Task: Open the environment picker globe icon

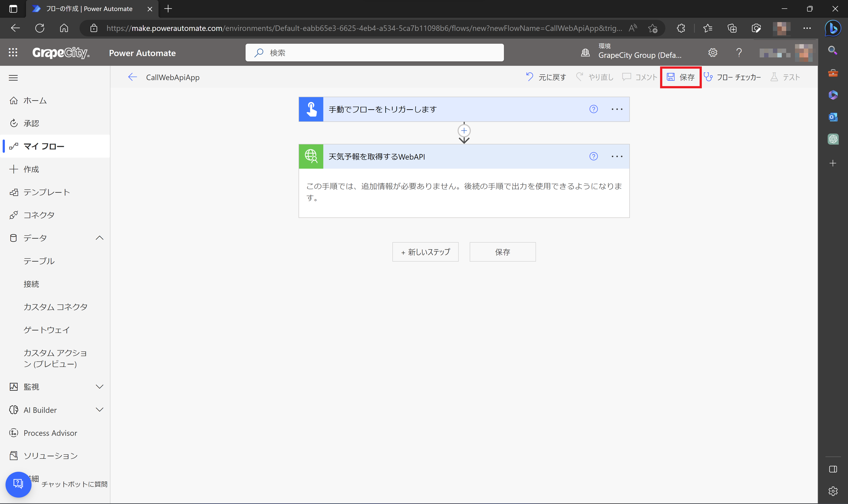Action: tap(585, 53)
